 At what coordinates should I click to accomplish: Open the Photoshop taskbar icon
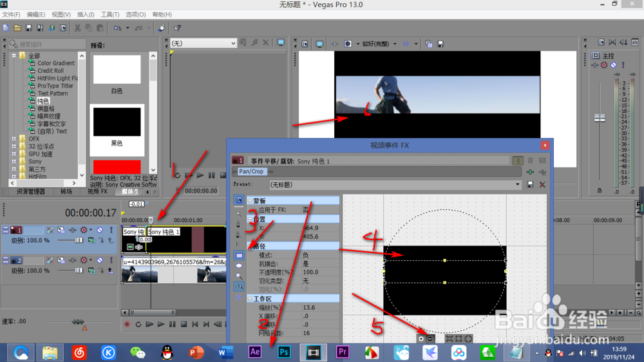(284, 352)
